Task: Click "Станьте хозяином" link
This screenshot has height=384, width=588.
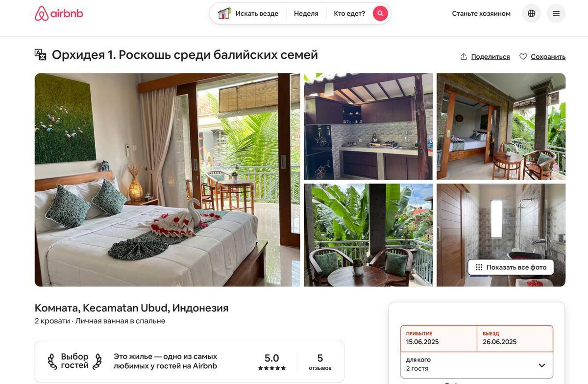Action: [x=481, y=13]
